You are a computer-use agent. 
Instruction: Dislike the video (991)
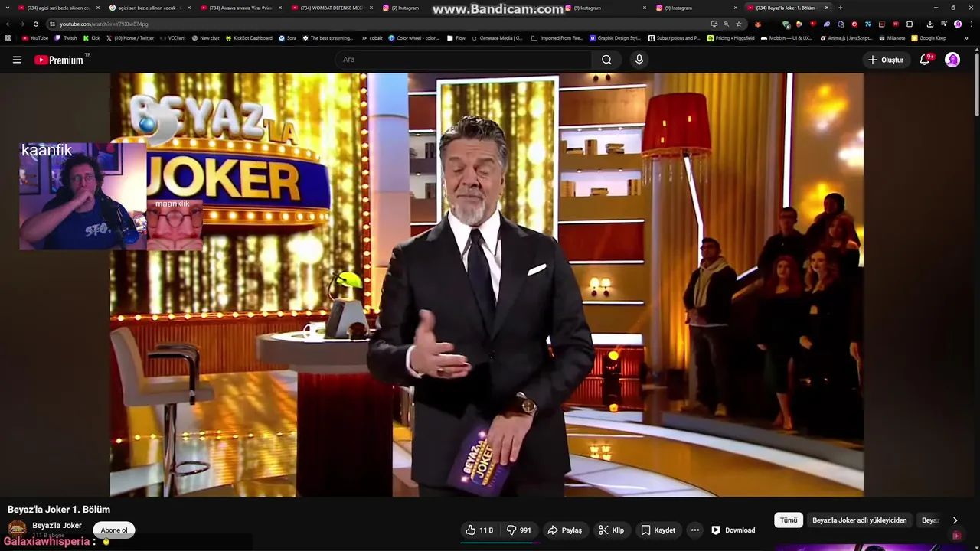(519, 530)
